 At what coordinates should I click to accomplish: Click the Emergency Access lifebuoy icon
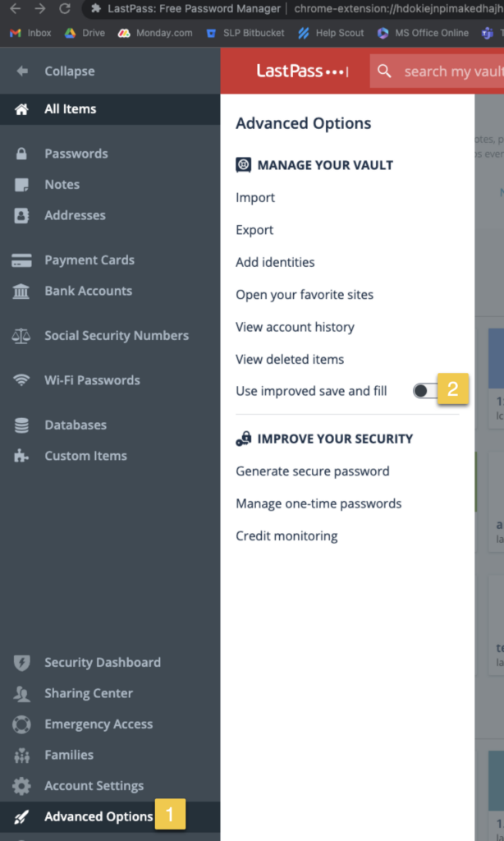click(22, 724)
